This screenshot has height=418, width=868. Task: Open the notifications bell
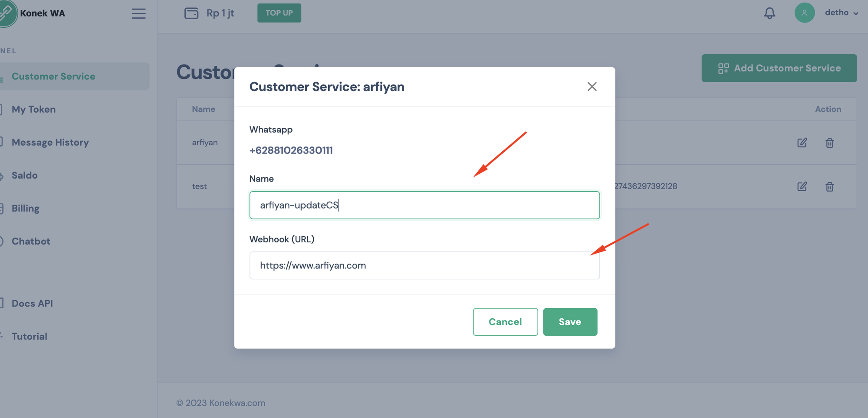point(769,13)
